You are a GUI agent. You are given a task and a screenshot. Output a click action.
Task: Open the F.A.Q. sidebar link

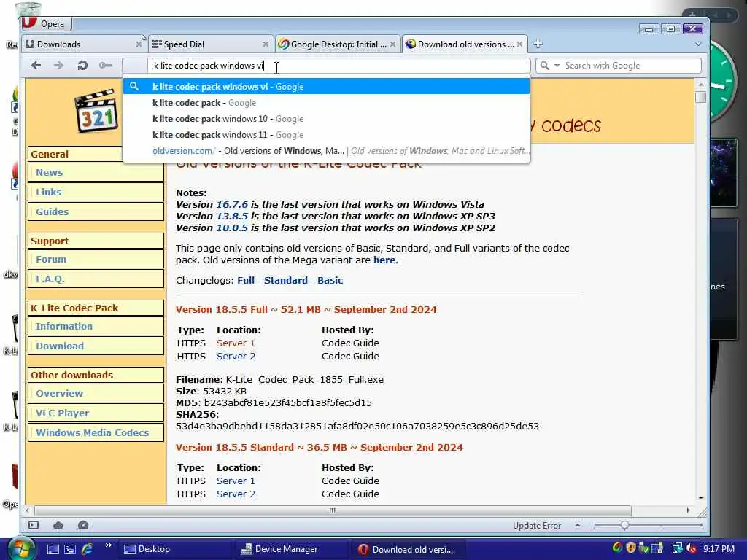click(x=50, y=279)
